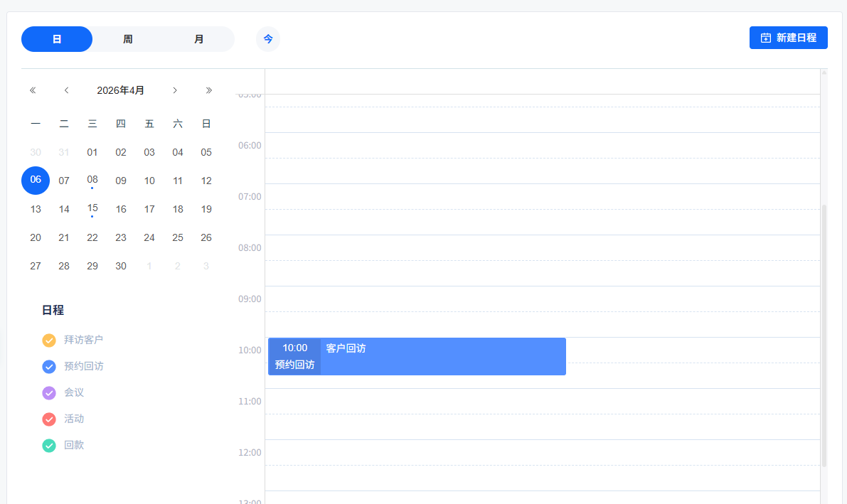Viewport: 847px width, 504px height.
Task: Uncheck the 活动 schedule type
Action: coord(49,419)
